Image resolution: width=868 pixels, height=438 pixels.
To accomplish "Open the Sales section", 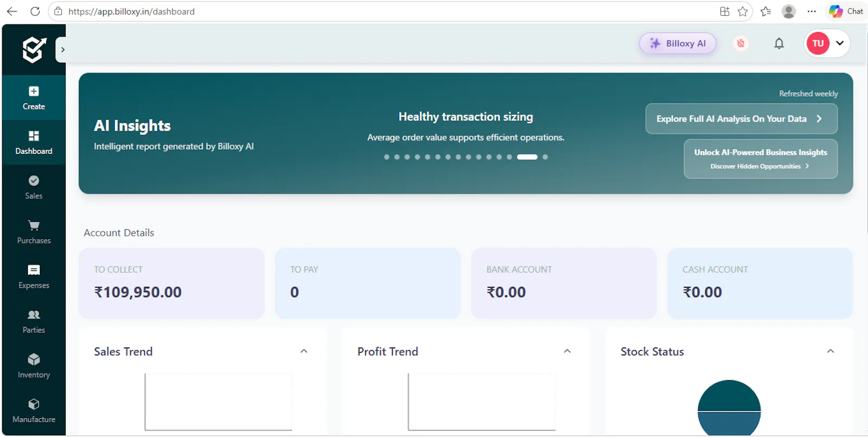I will tap(34, 187).
